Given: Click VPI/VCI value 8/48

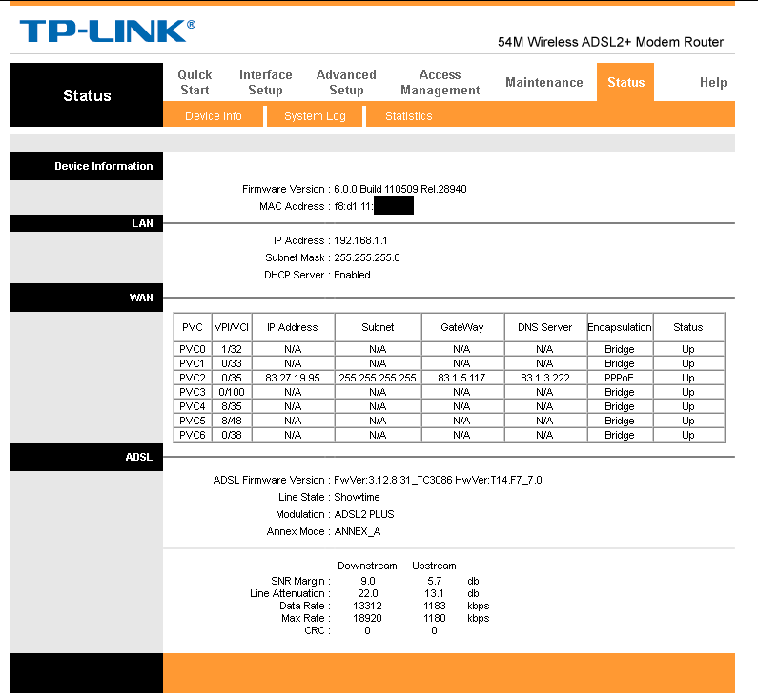Looking at the screenshot, I should (x=232, y=421).
